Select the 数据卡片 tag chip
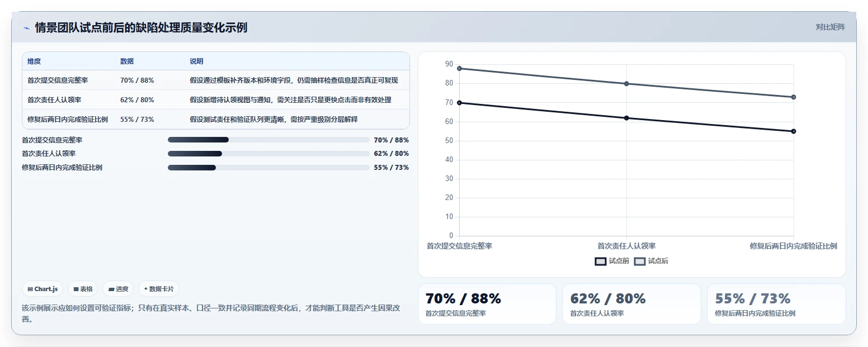868x347 pixels. click(159, 289)
